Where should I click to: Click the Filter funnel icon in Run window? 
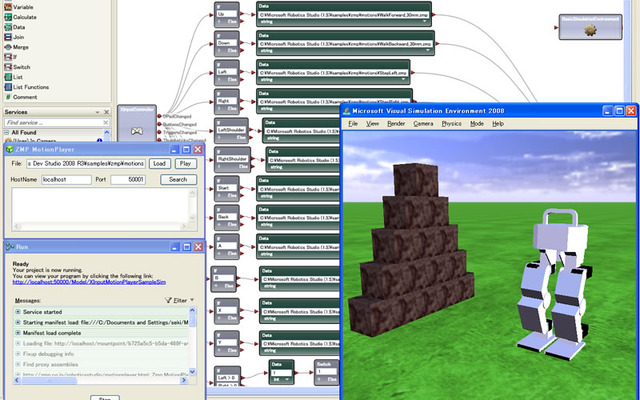click(168, 300)
